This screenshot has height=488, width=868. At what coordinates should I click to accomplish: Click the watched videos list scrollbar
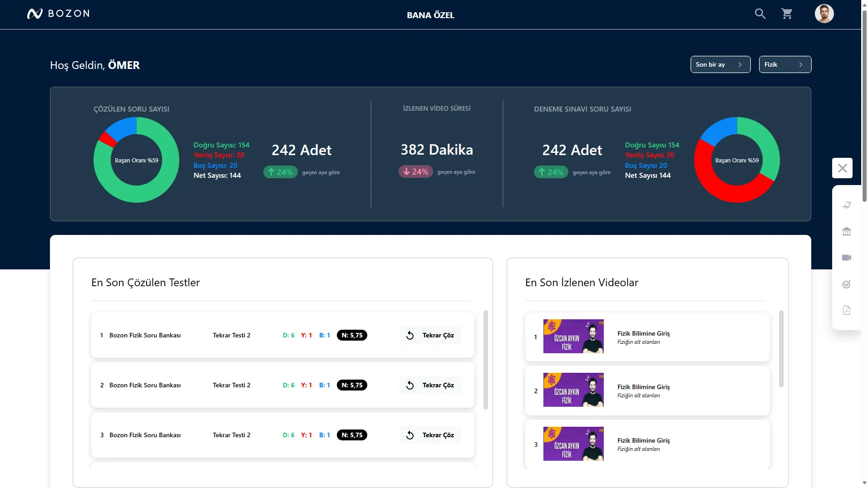click(781, 348)
